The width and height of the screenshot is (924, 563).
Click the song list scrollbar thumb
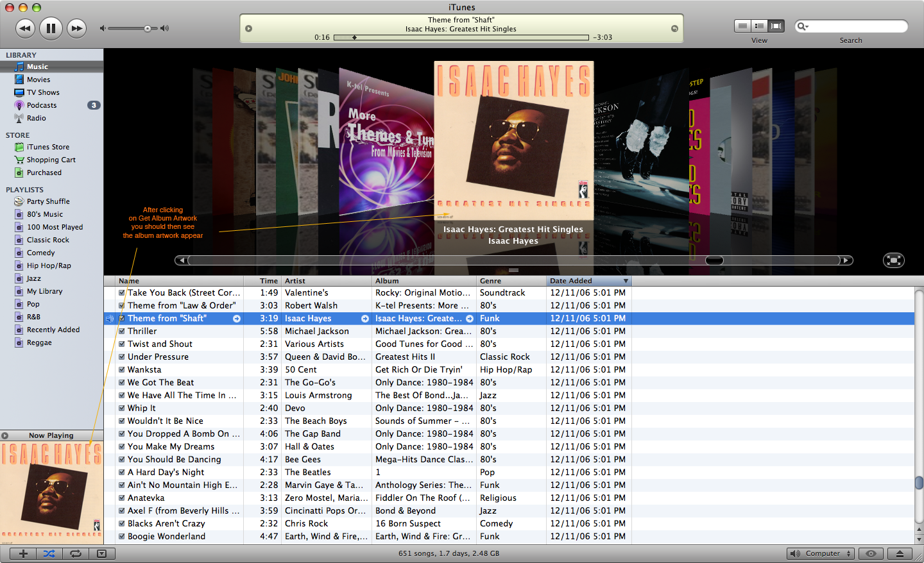919,482
